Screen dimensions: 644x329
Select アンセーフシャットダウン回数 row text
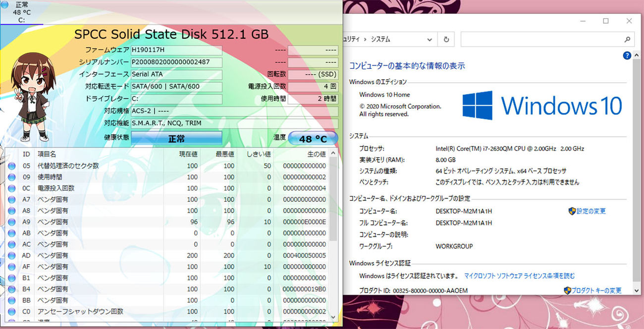pyautogui.click(x=81, y=312)
